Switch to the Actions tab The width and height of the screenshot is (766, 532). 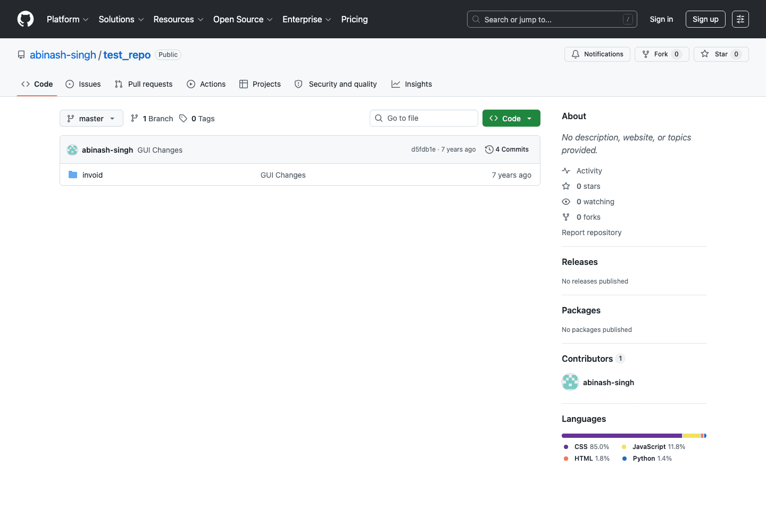coord(206,84)
